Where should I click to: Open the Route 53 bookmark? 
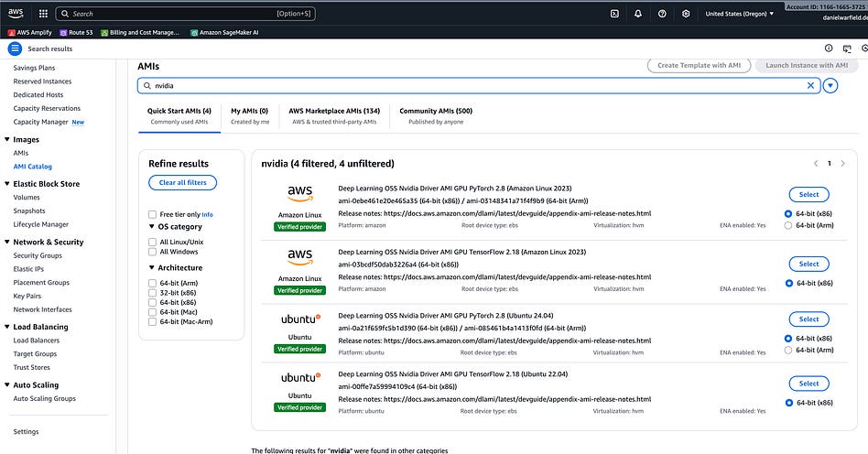pyautogui.click(x=76, y=33)
